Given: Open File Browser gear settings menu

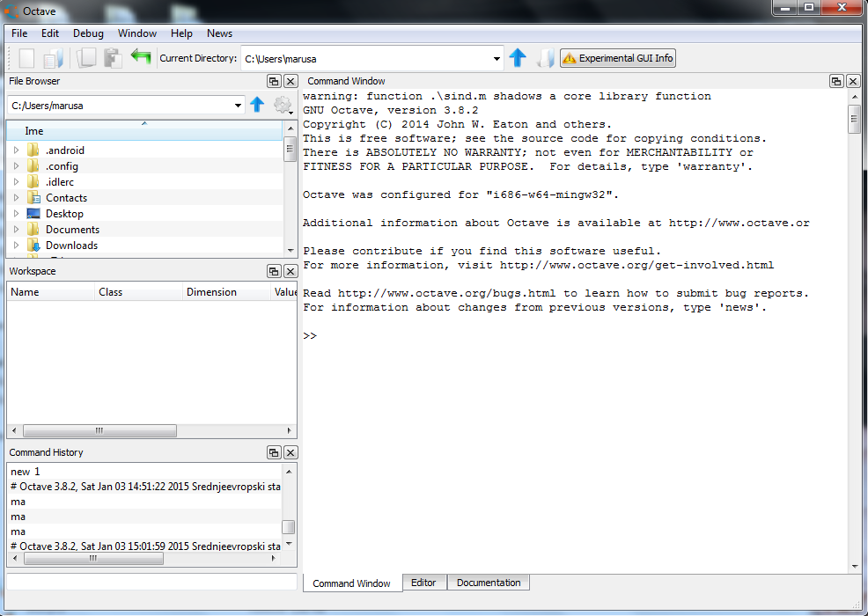Looking at the screenshot, I should point(282,106).
